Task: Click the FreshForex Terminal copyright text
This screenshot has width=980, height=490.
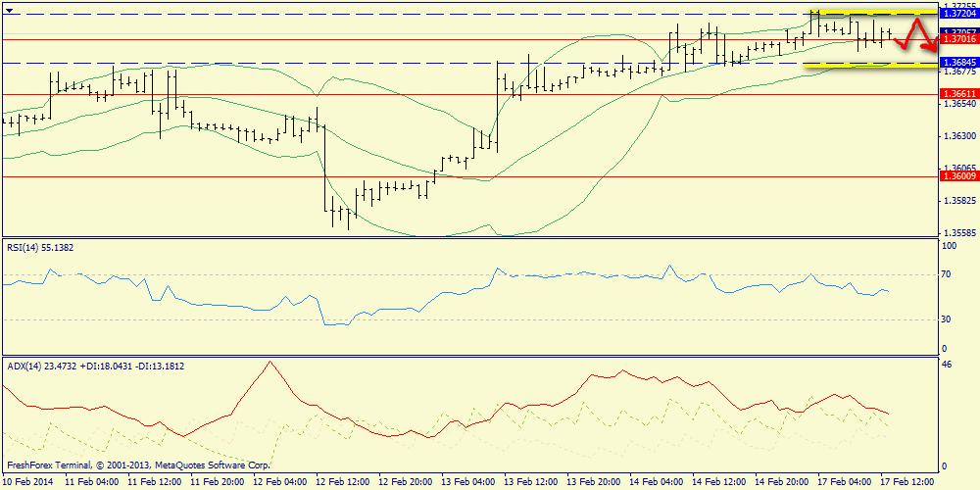Action: tap(139, 465)
